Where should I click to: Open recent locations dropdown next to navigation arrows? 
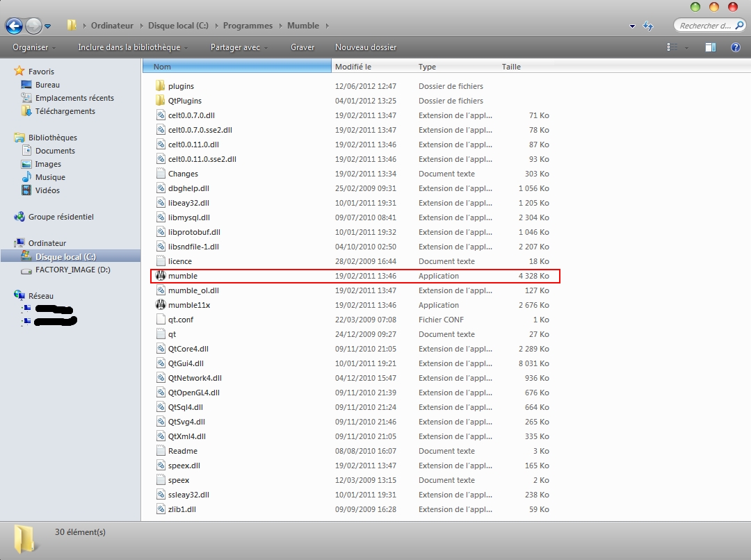[x=48, y=26]
